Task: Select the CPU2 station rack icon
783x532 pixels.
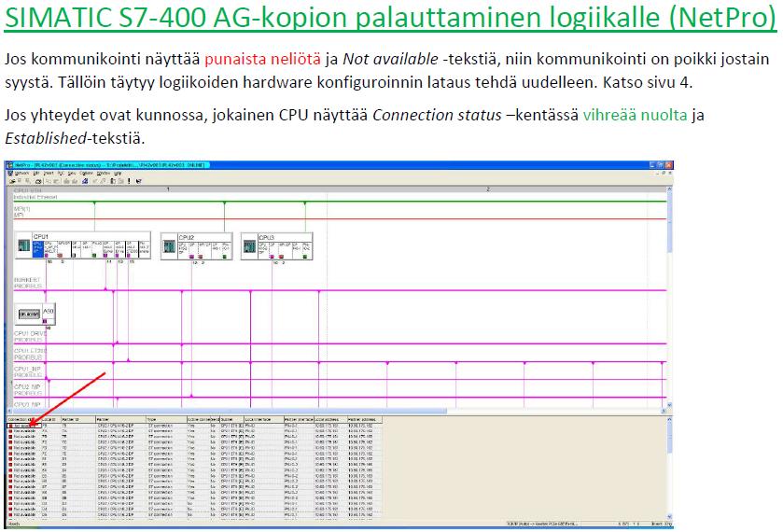Action: [169, 246]
